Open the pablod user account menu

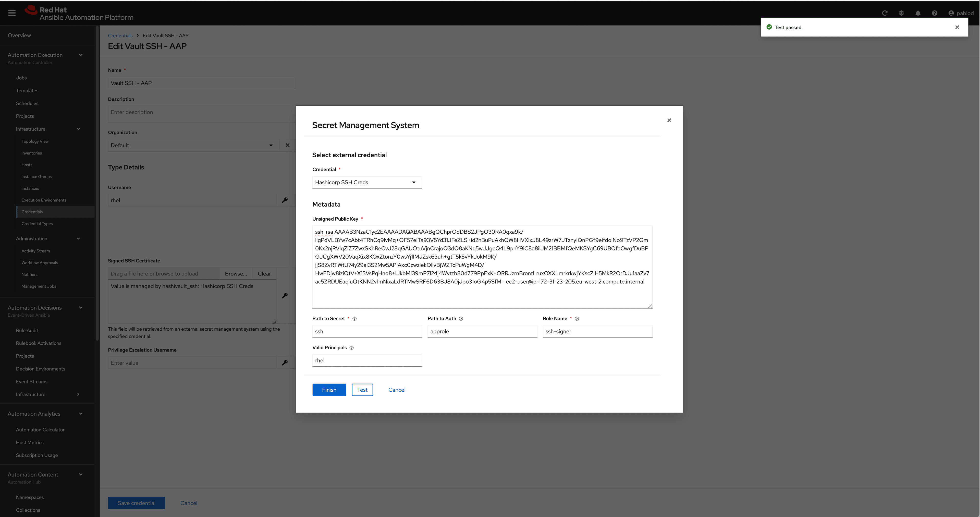click(x=961, y=13)
